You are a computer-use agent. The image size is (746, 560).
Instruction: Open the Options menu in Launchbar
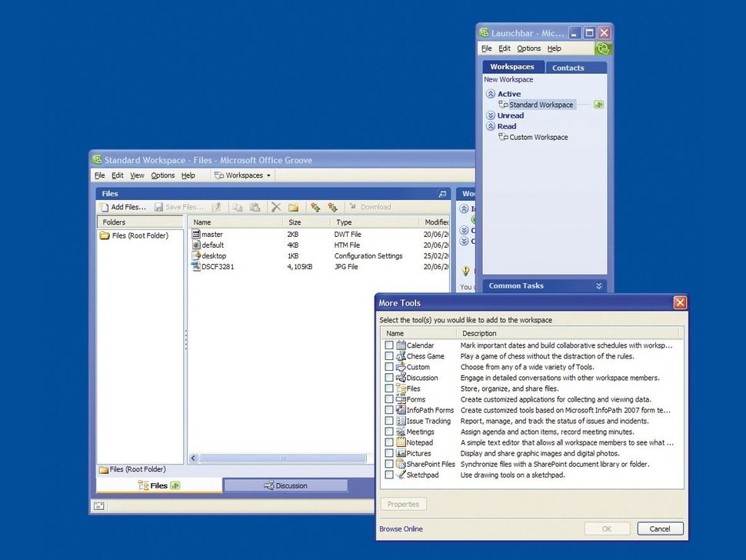click(x=529, y=48)
